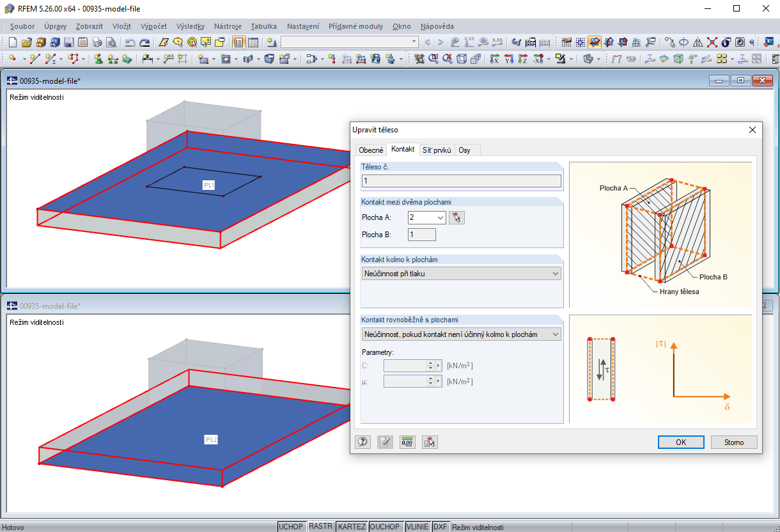Click the info 'i' sphere icon

point(725,43)
